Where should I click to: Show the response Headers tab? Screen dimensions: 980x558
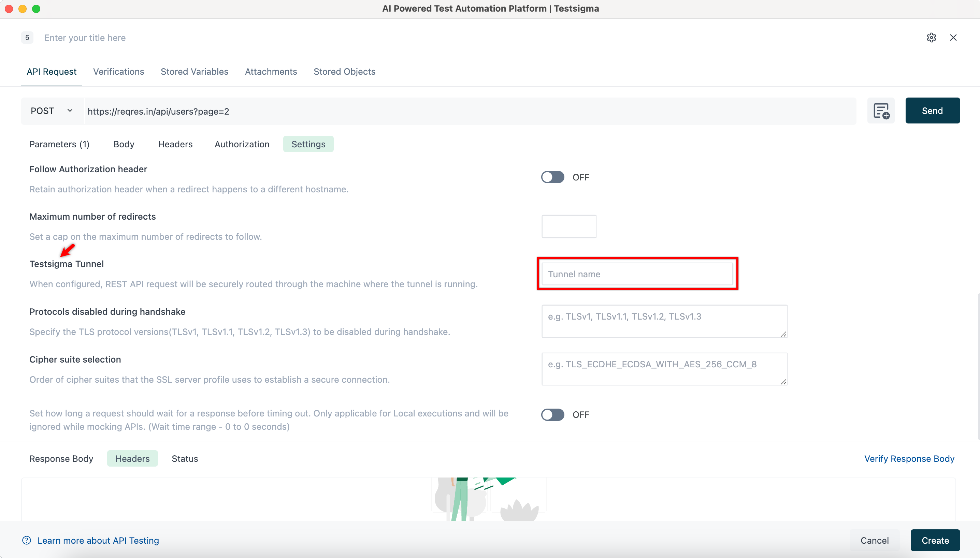(132, 459)
